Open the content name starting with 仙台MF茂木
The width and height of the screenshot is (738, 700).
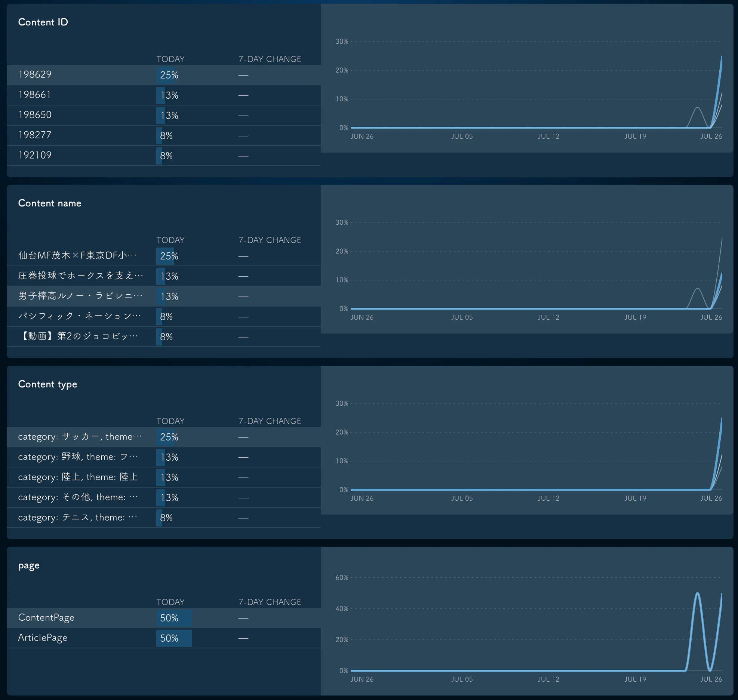coord(164,256)
